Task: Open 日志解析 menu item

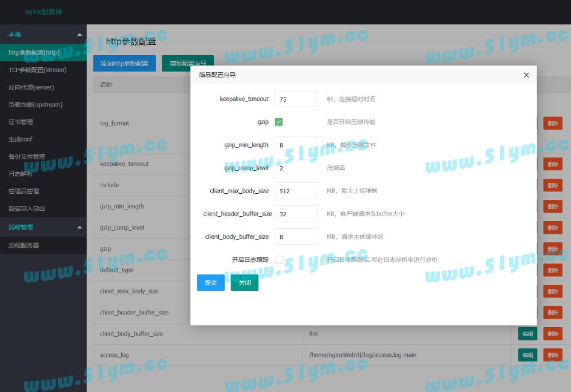Action: click(x=43, y=174)
